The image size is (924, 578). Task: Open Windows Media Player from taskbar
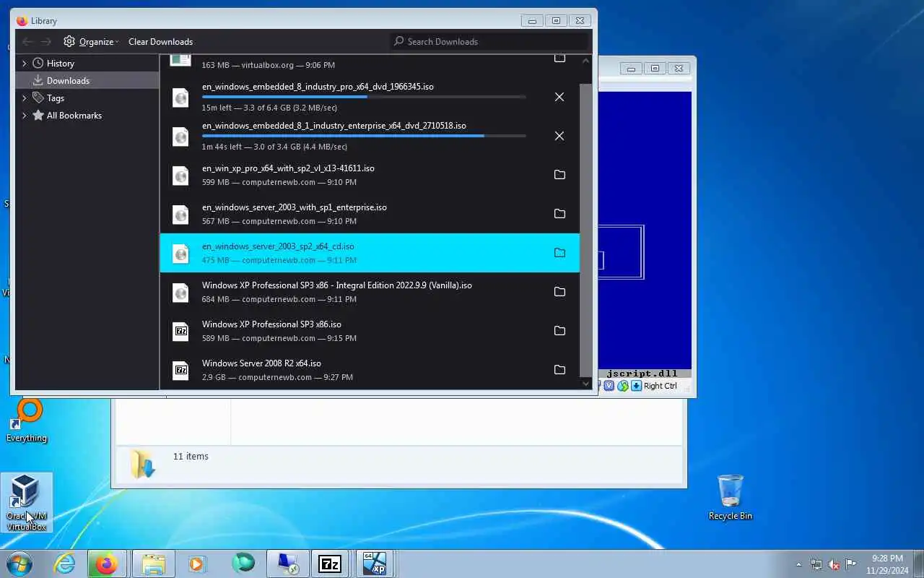tap(197, 564)
